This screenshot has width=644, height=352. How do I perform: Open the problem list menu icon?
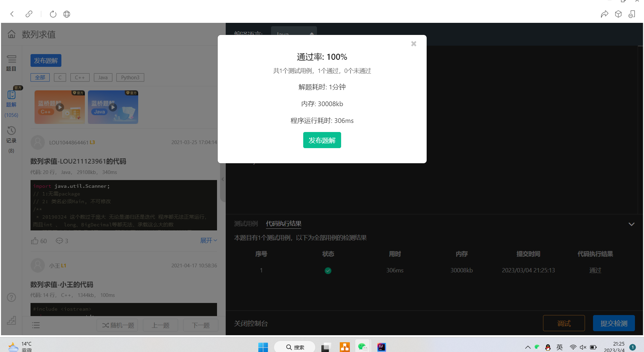click(x=36, y=325)
